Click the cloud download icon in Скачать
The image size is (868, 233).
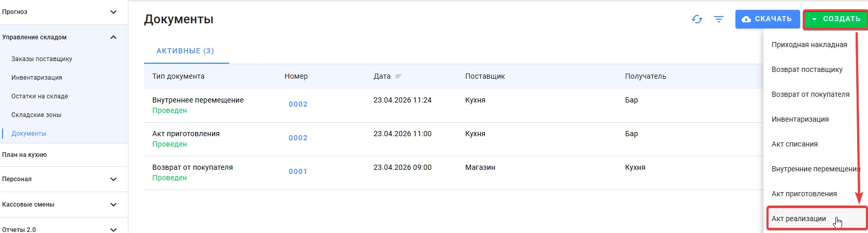(746, 19)
